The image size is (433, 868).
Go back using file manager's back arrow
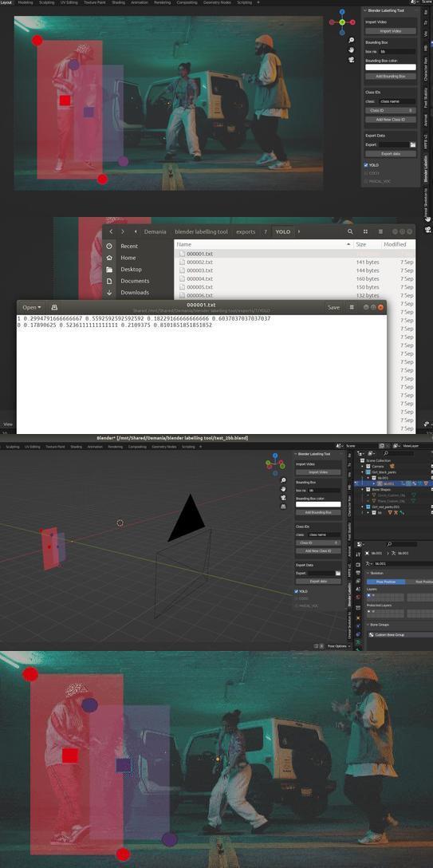[111, 231]
